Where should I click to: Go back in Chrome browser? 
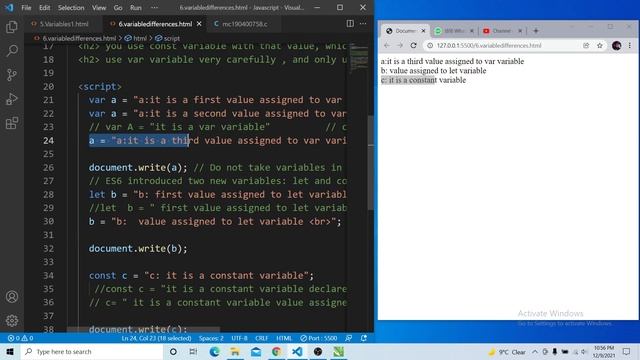point(387,45)
